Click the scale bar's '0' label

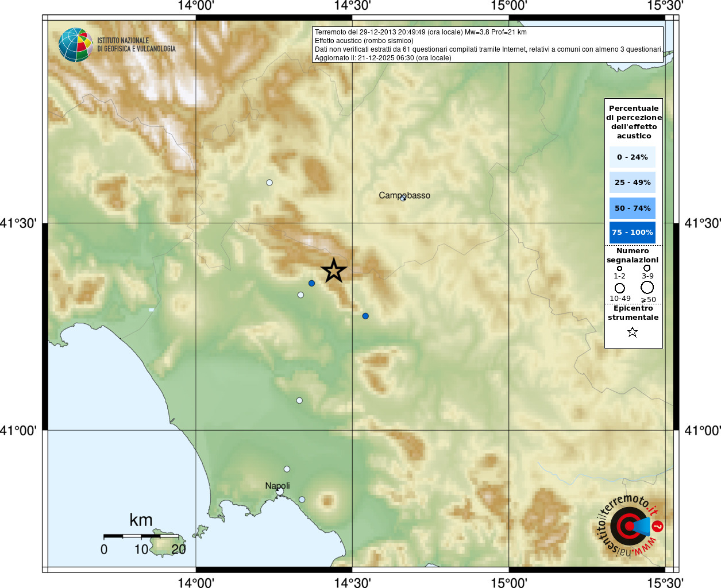(104, 550)
